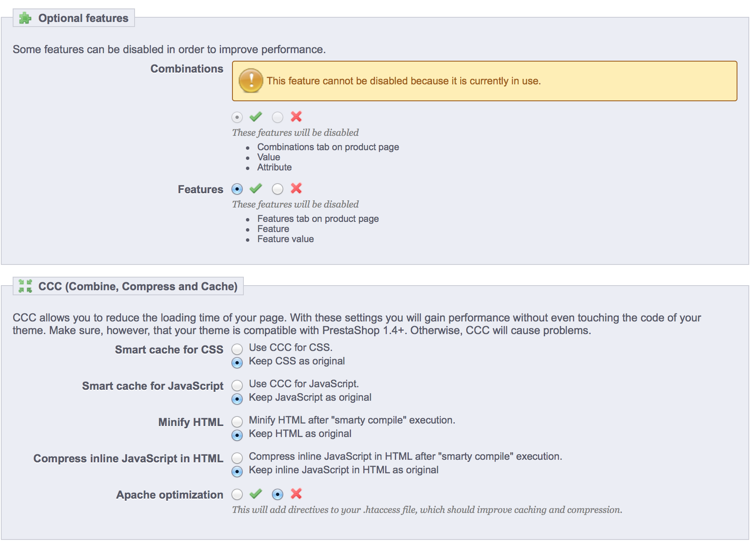Choose Keep inline JavaScript as original
756x545 pixels.
point(237,471)
